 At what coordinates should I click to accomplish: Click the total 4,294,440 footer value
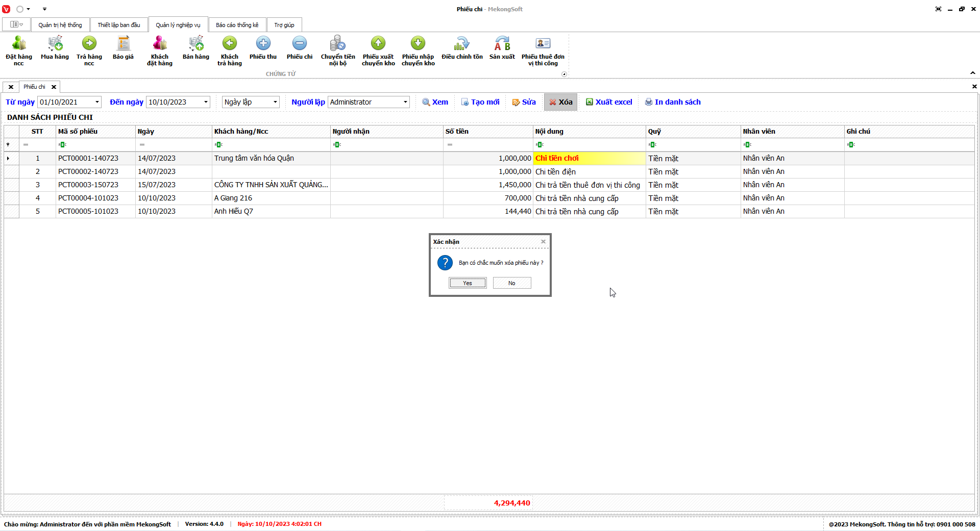512,503
